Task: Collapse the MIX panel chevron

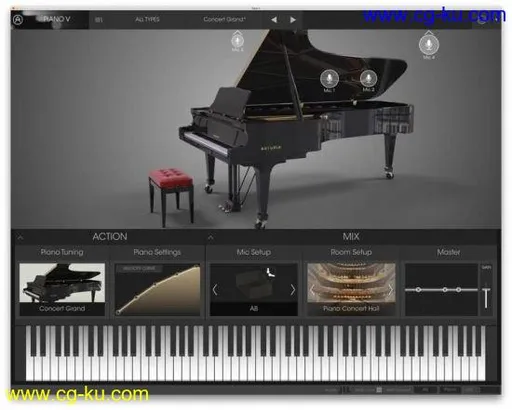Action: pos(211,237)
